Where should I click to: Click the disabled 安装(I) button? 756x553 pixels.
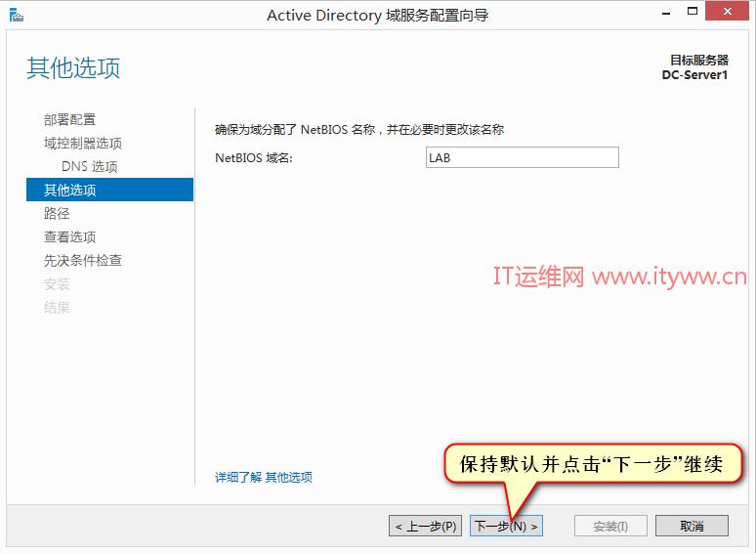(x=610, y=526)
